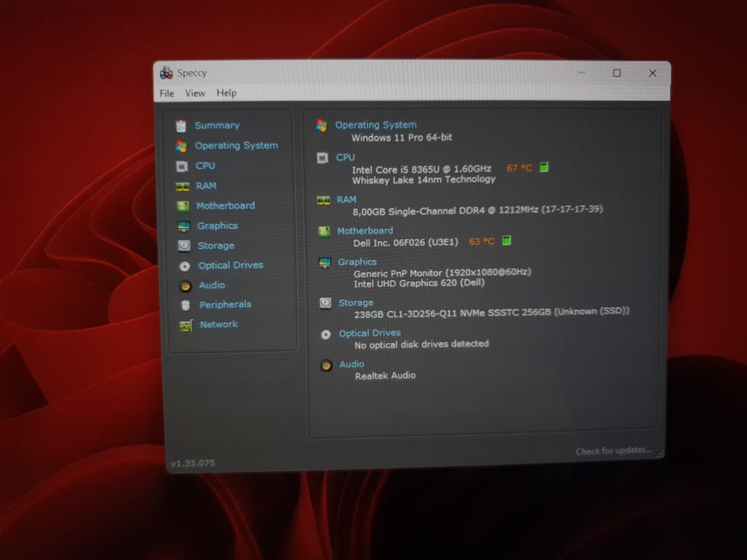Image resolution: width=747 pixels, height=560 pixels.
Task: Click the Motherboard heading link in summary
Action: [x=366, y=231]
